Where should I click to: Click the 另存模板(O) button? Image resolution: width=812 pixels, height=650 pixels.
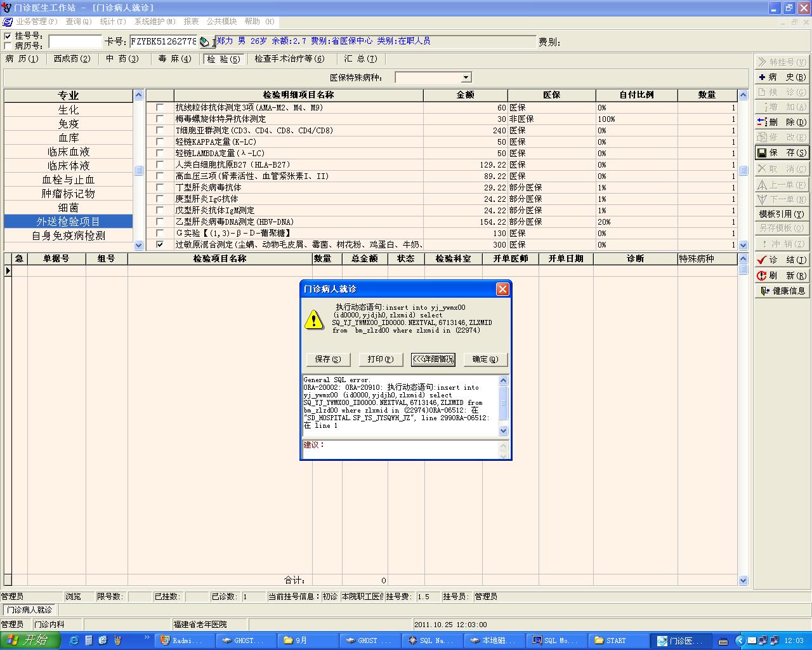point(782,228)
